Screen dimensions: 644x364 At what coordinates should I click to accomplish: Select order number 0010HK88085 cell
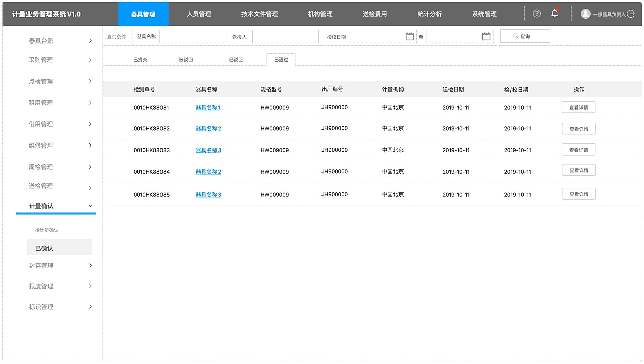151,195
